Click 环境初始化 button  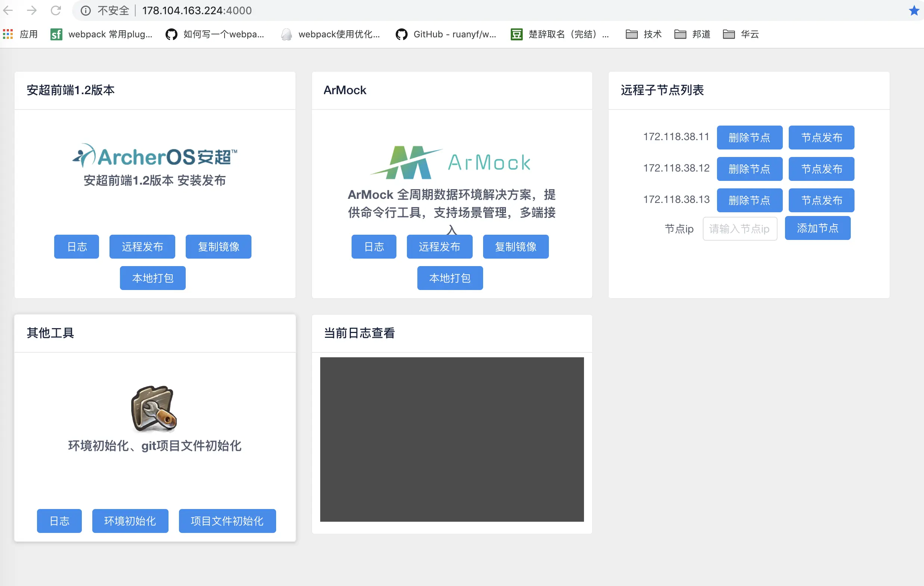coord(130,521)
